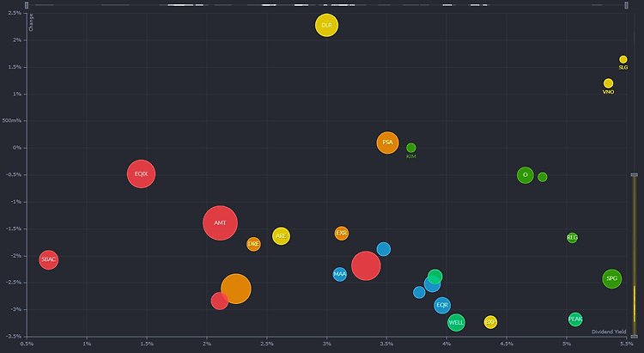The image size is (644, 353).
Task: Select the small green KIM bubble
Action: [411, 148]
